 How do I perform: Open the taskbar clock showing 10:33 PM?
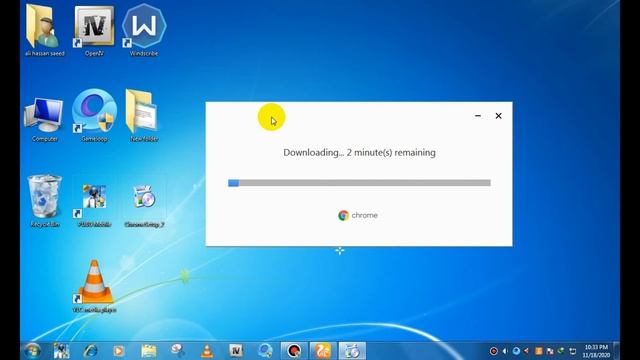[x=596, y=351]
